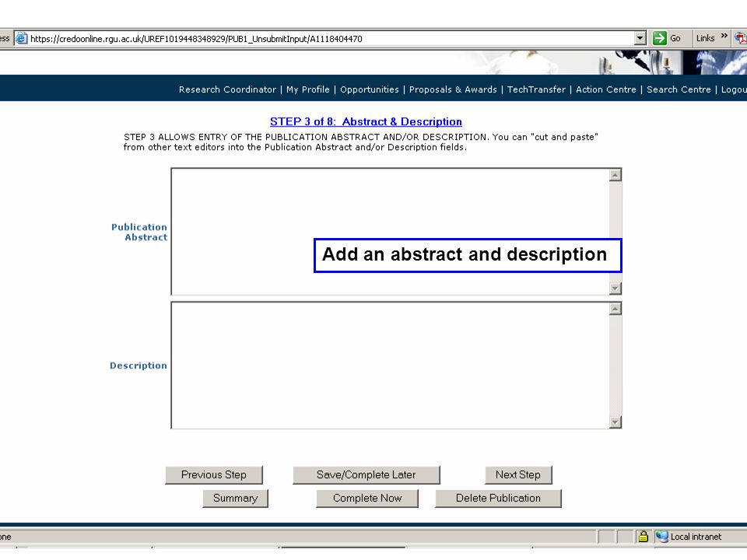Image resolution: width=747 pixels, height=560 pixels.
Task: Click the IE page icon in address bar
Action: (22, 39)
